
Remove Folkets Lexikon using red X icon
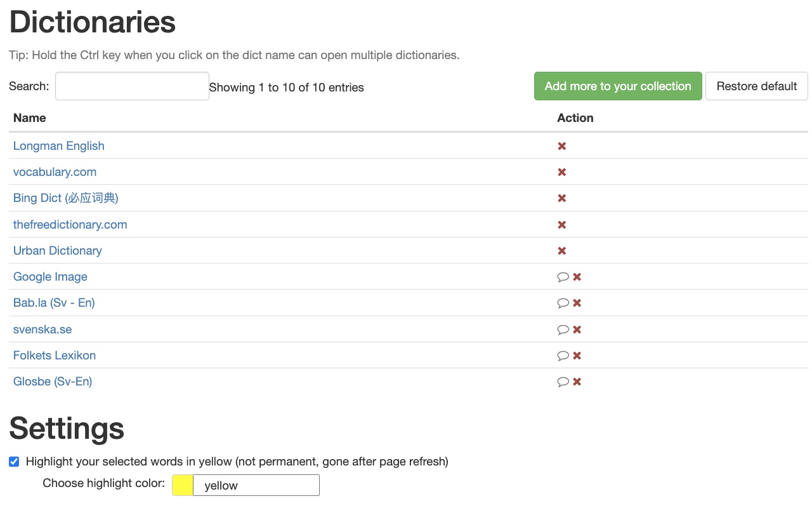pyautogui.click(x=577, y=356)
